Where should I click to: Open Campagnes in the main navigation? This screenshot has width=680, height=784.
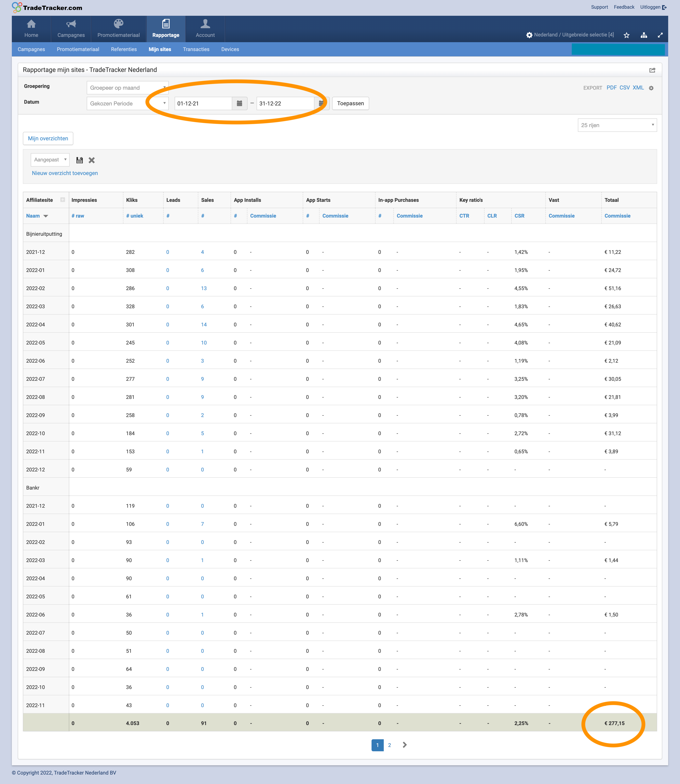[x=71, y=29]
